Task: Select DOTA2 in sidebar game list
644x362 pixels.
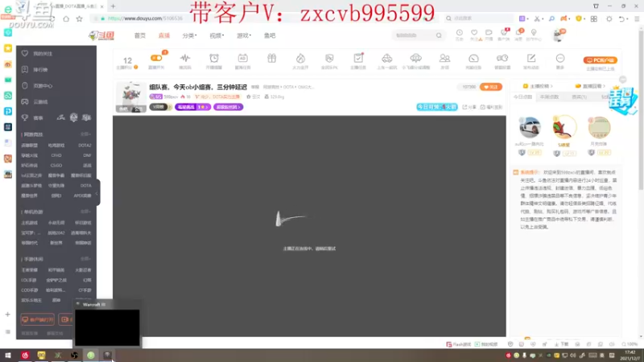Action: [x=85, y=146]
